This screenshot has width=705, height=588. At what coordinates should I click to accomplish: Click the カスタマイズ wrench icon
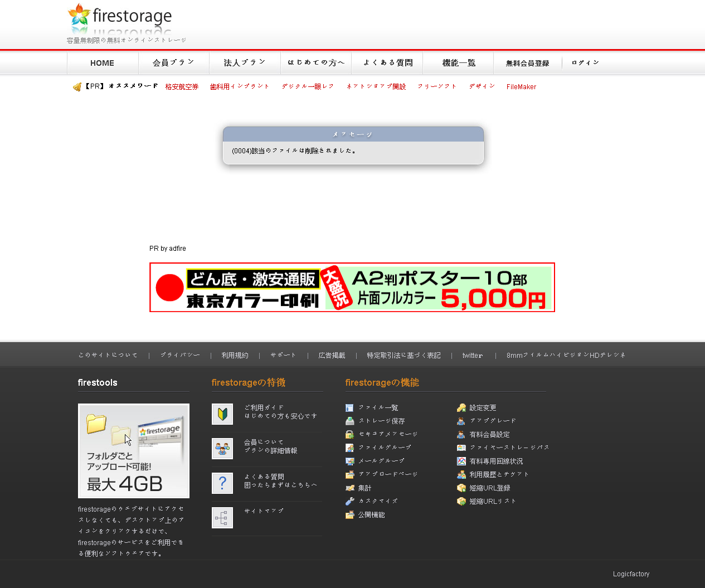(349, 502)
